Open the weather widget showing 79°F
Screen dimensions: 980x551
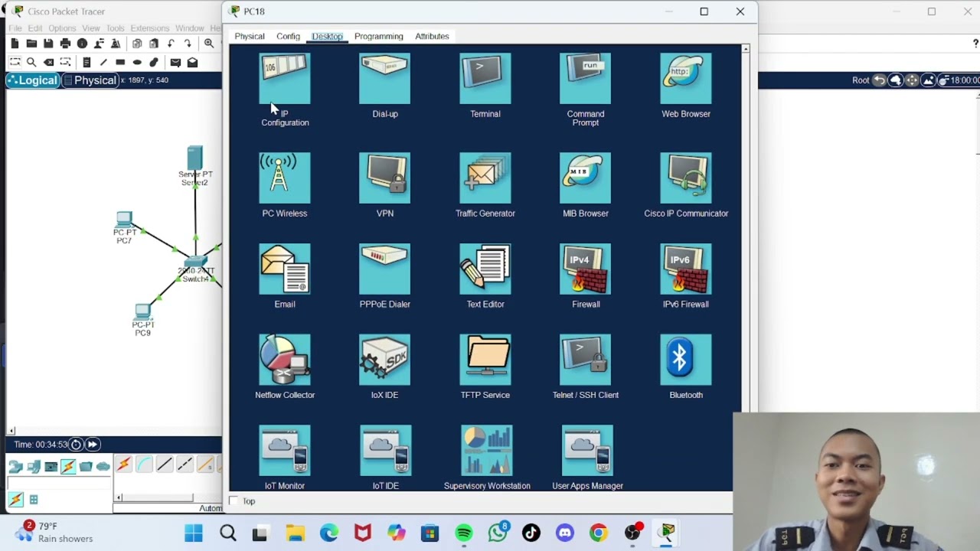55,532
